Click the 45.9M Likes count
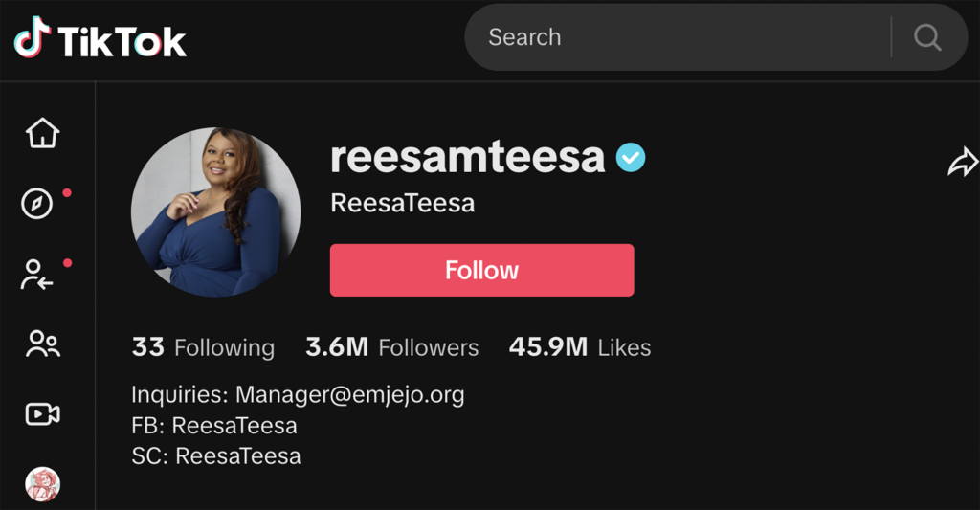 pyautogui.click(x=580, y=347)
